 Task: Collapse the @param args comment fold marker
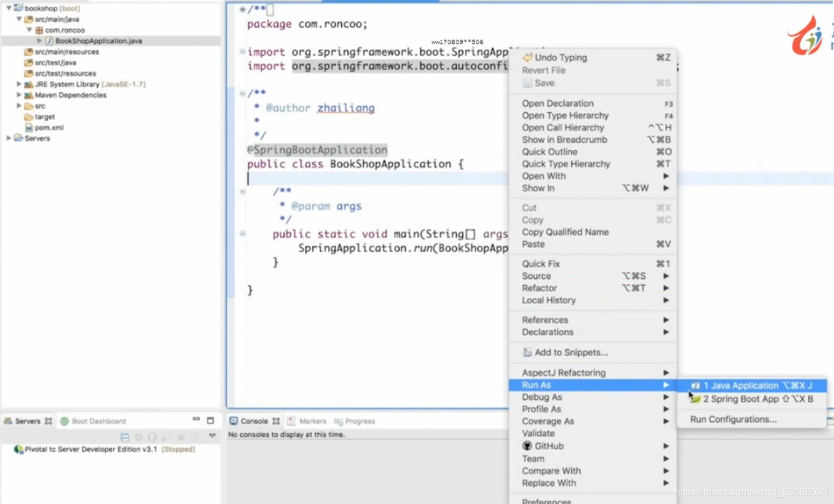click(x=243, y=191)
